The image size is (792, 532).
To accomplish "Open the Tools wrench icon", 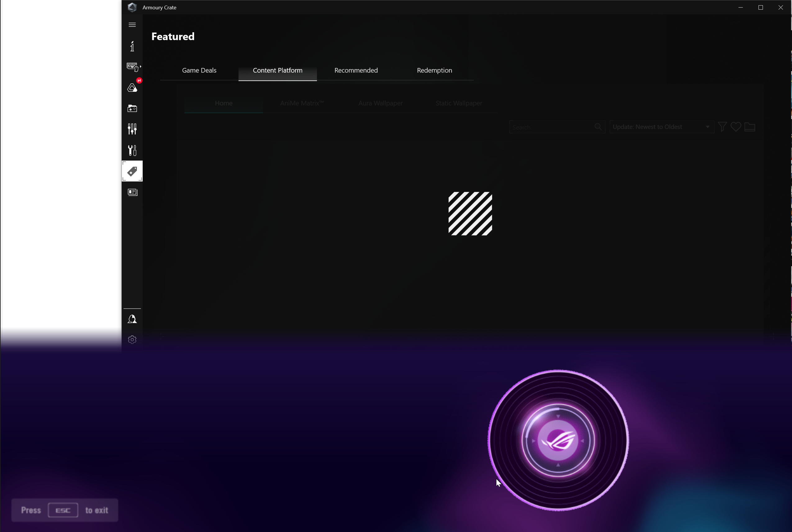I will point(132,150).
